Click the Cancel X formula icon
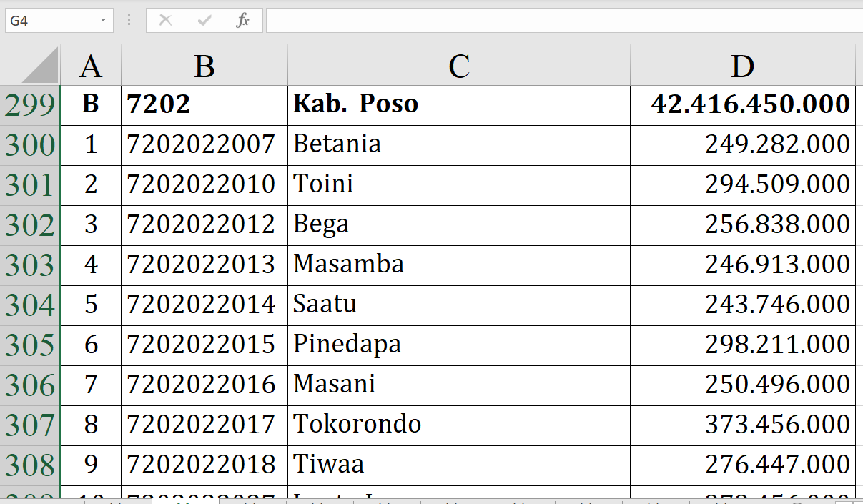The width and height of the screenshot is (863, 504). (165, 21)
